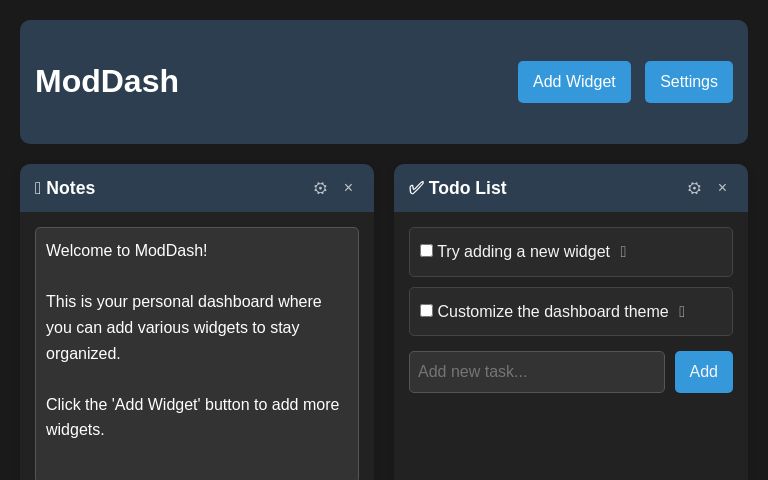The width and height of the screenshot is (768, 480).
Task: Click inside the Notes text area
Action: click(x=196, y=350)
